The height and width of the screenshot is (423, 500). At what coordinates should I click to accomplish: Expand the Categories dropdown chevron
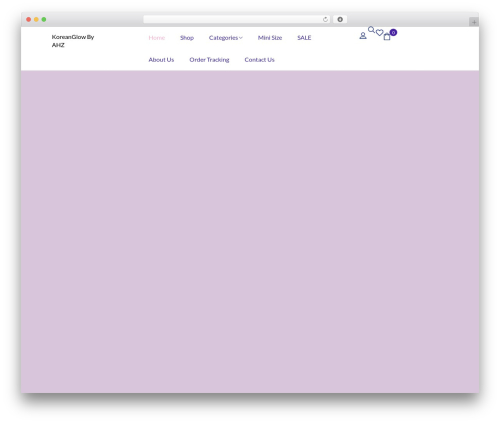(x=241, y=38)
